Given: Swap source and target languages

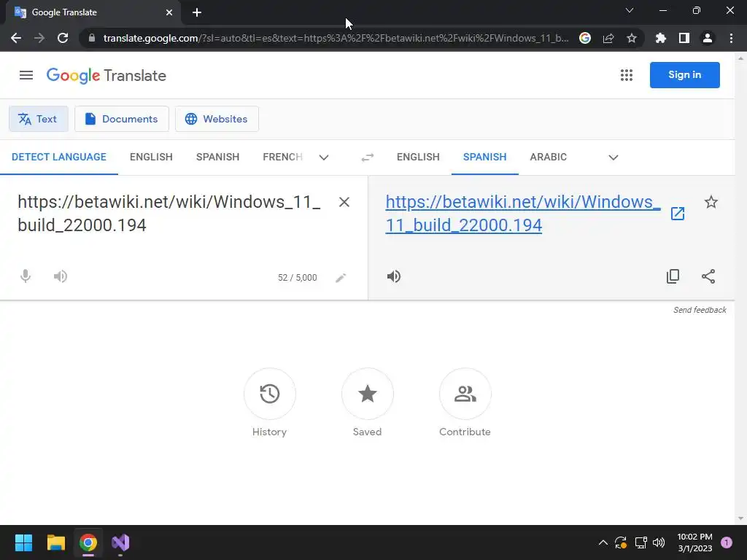Looking at the screenshot, I should click(x=368, y=157).
